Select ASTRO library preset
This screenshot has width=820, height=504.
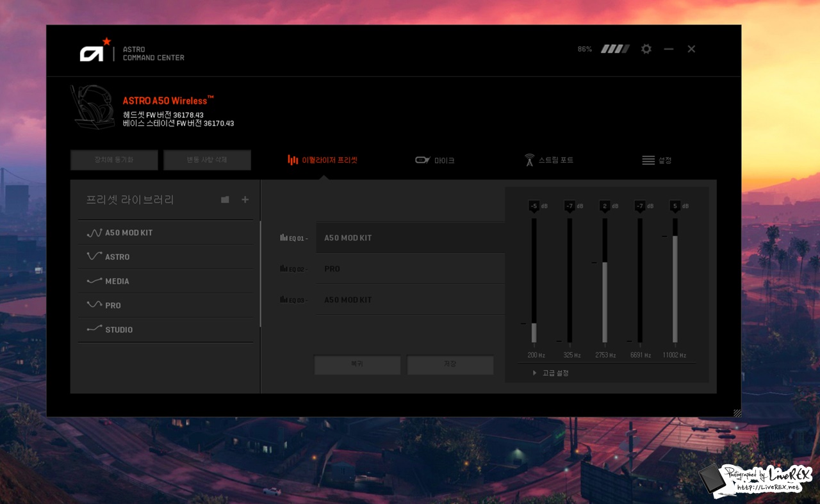166,257
